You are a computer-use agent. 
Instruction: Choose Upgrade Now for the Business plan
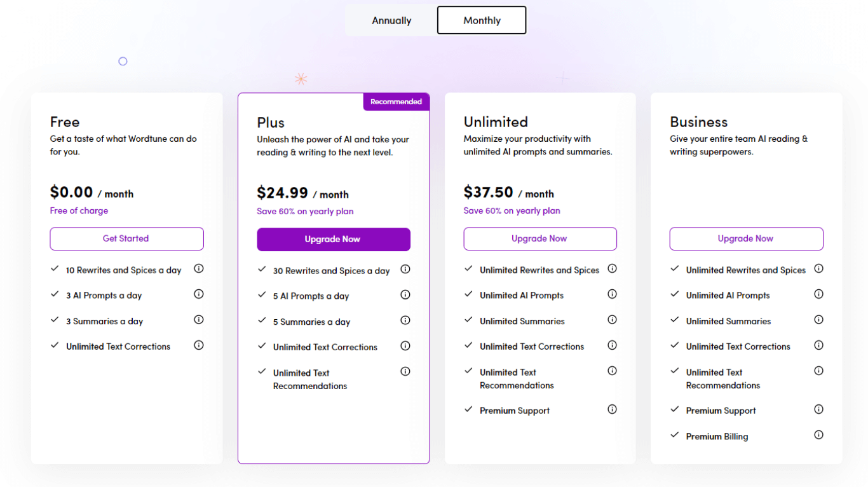coord(746,238)
